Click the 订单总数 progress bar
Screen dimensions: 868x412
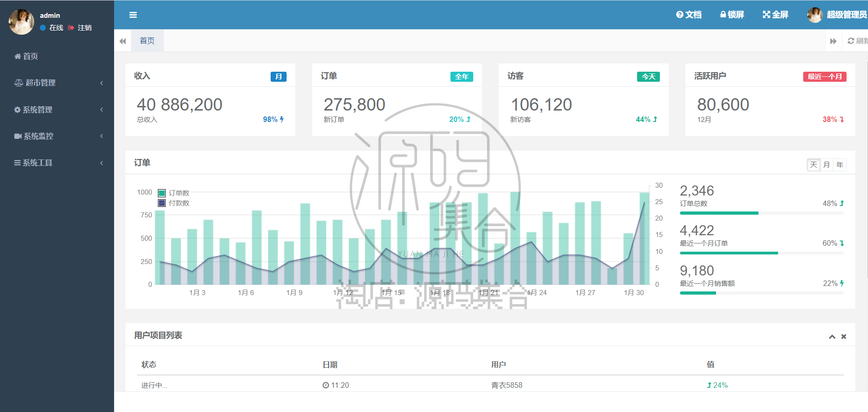tap(762, 213)
